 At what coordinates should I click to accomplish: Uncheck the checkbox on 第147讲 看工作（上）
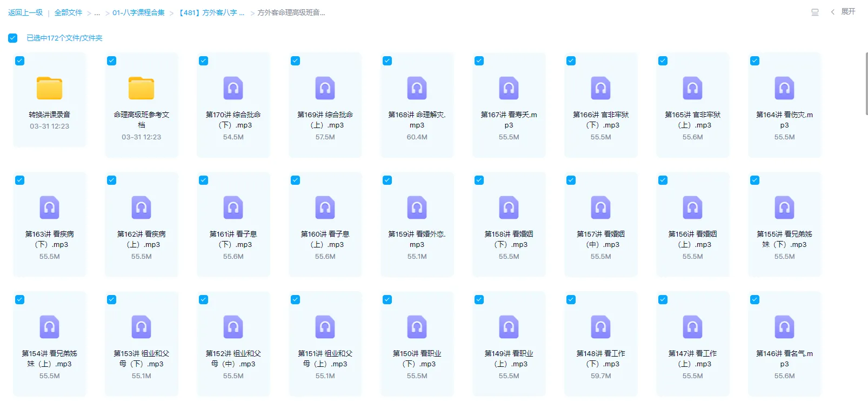point(663,299)
